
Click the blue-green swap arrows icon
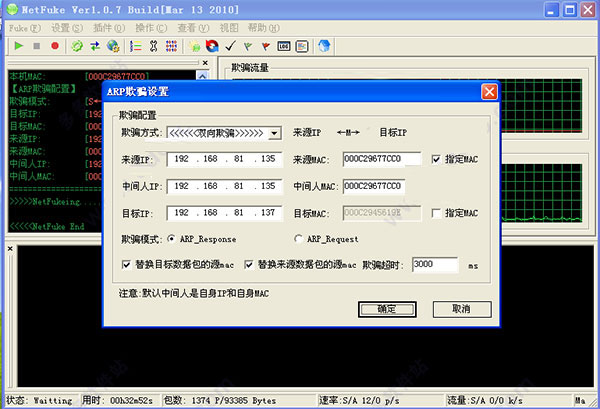(x=95, y=46)
